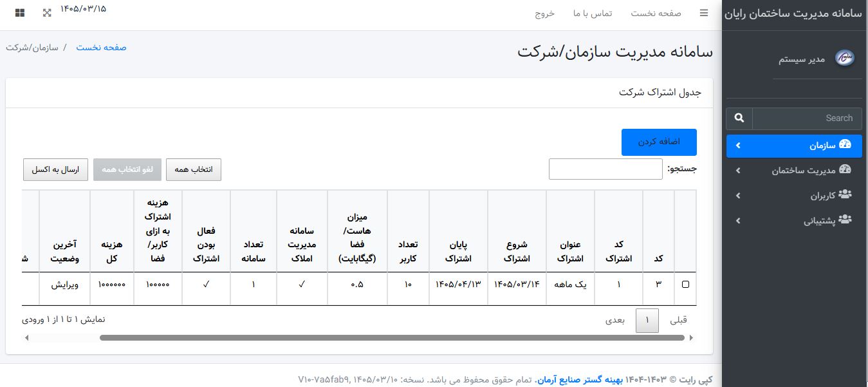
Task: Click the ارسال به اکسل button
Action: pos(55,169)
